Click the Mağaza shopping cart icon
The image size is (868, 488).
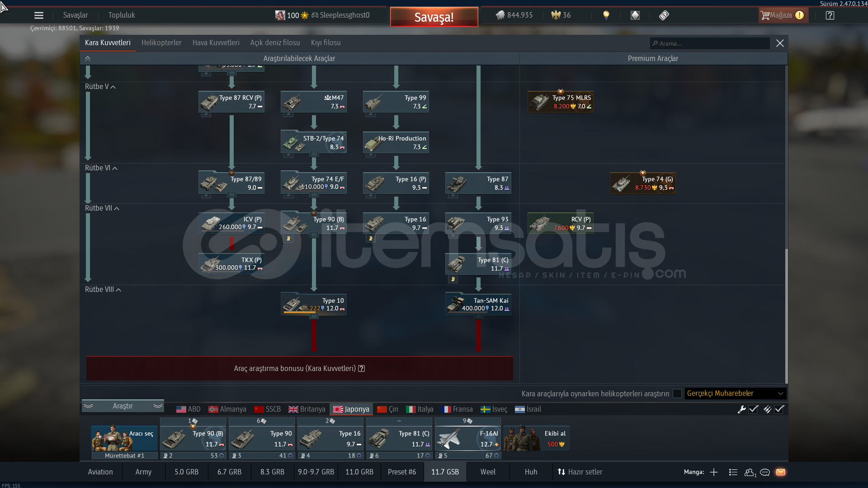pyautogui.click(x=765, y=15)
